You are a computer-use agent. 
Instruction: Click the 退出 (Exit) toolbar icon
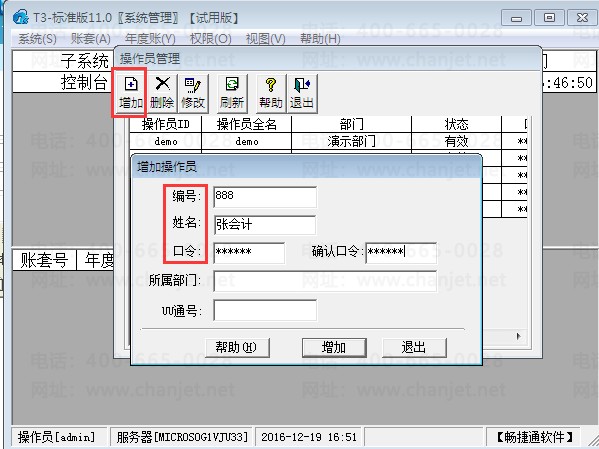(302, 93)
